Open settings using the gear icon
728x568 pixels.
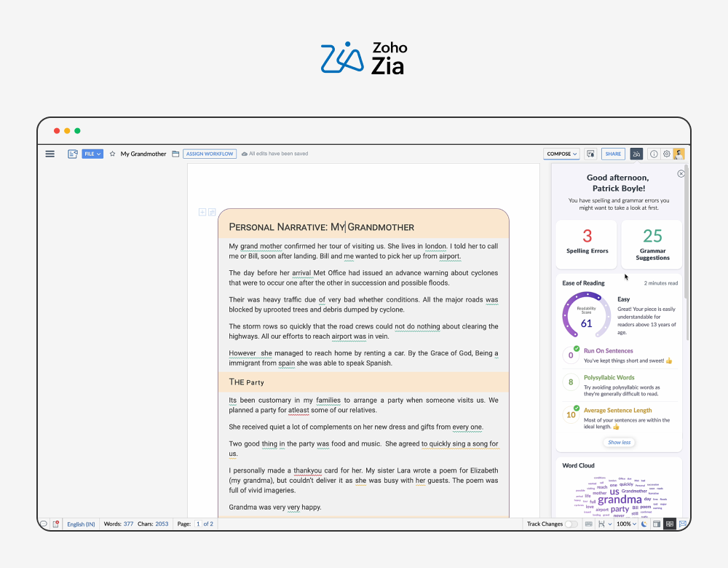(x=666, y=154)
